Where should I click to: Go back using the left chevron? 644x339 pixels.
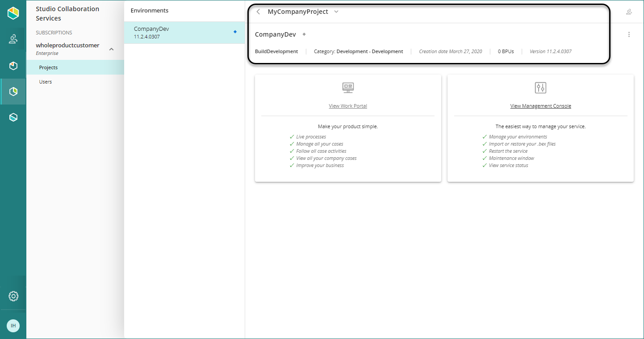(258, 12)
